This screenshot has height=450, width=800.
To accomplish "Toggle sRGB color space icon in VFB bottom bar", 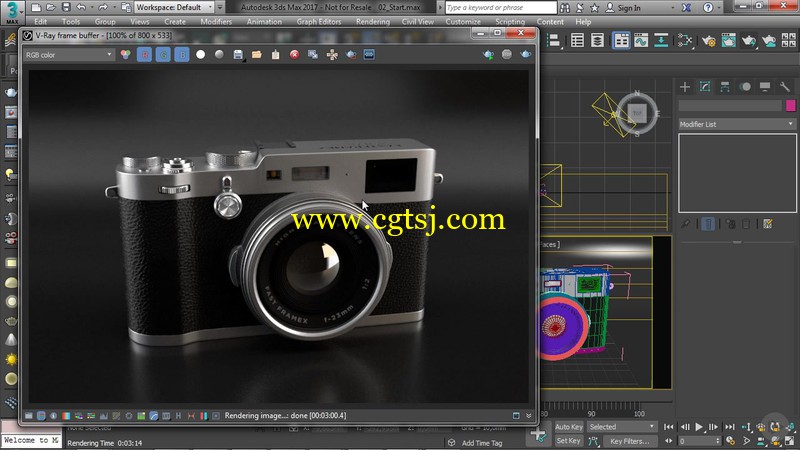I will 154,416.
